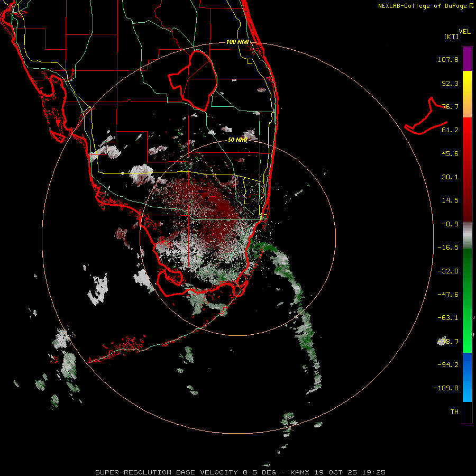Click the -47.6 velocity scale value
Image resolution: width=476 pixels, height=476 pixels.
448,295
